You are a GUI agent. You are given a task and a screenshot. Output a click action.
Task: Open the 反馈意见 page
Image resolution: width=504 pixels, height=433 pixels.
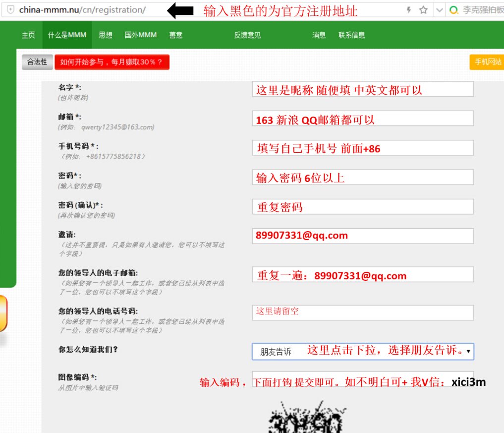click(x=247, y=35)
